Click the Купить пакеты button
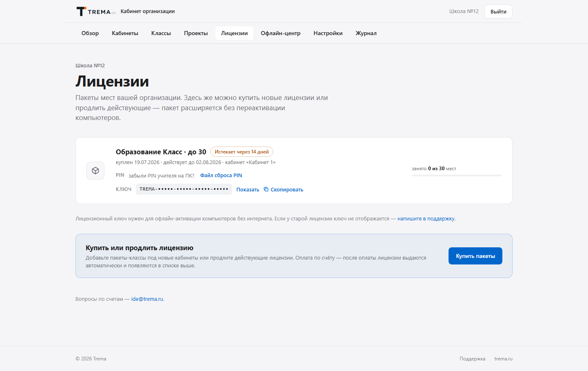The width and height of the screenshot is (588, 371). 475,256
